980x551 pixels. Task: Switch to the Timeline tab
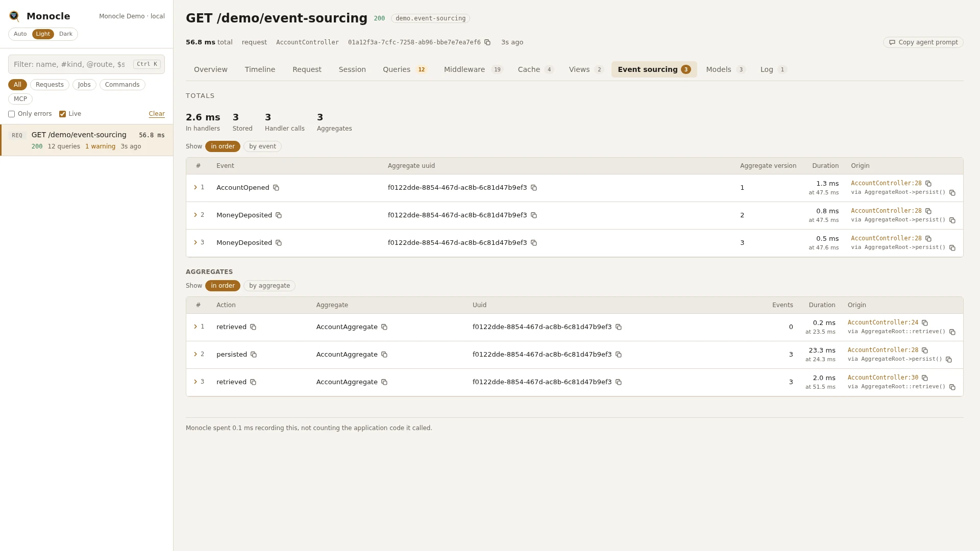[x=260, y=69]
